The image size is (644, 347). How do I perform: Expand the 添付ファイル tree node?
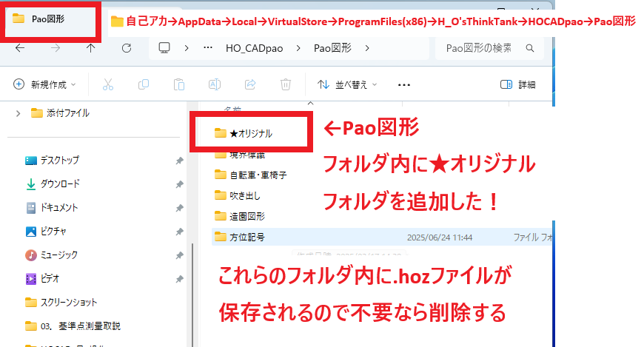18,113
